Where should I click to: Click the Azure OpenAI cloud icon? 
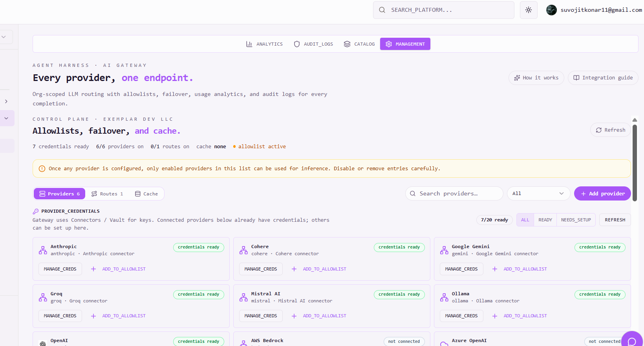click(x=444, y=344)
